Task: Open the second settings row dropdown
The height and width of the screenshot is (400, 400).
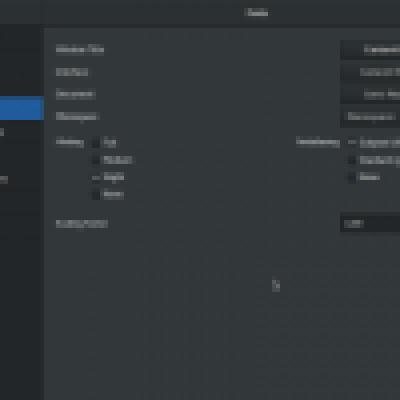Action: (x=370, y=72)
